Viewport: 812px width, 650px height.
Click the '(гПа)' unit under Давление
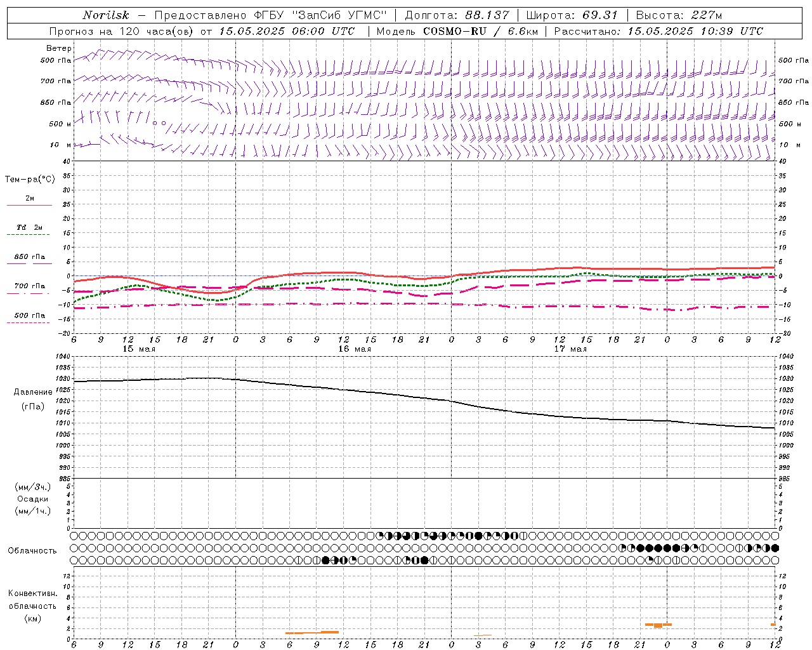pyautogui.click(x=33, y=406)
